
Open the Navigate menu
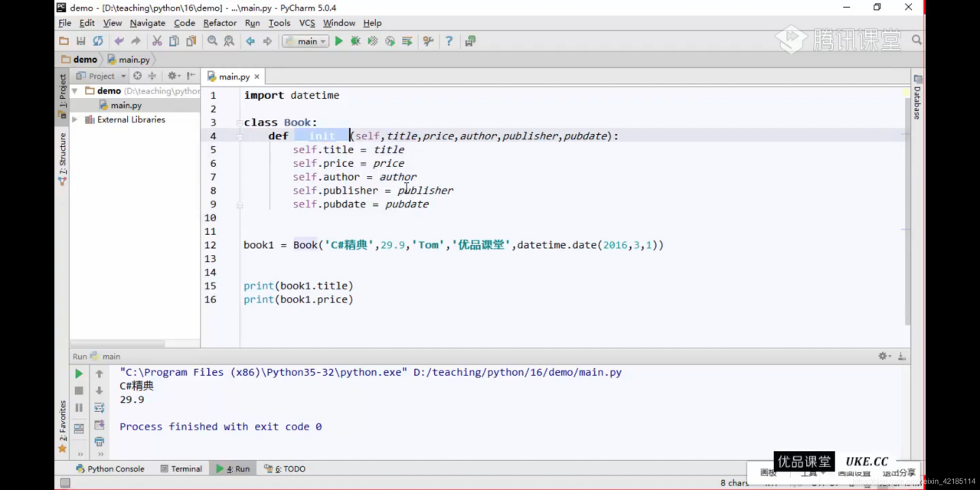(x=147, y=23)
